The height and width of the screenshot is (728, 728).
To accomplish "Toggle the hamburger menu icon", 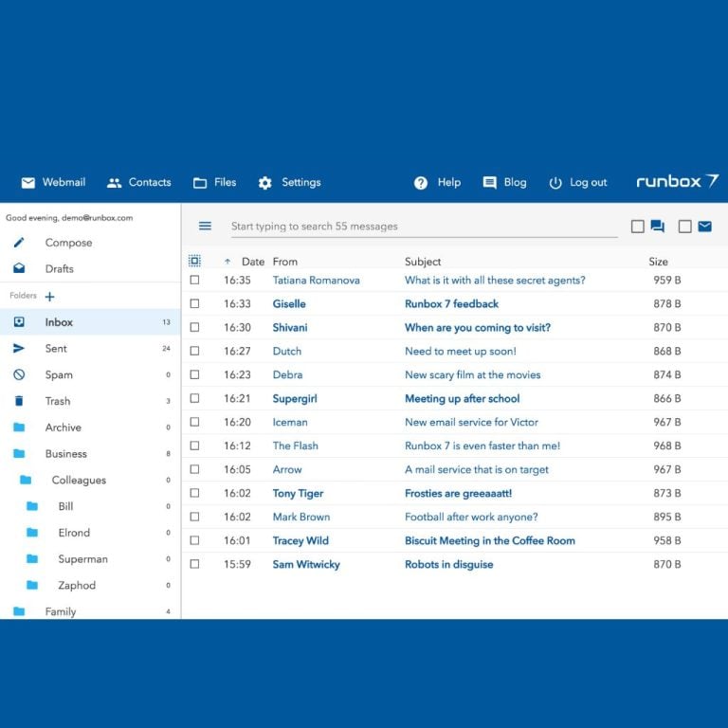I will point(205,227).
